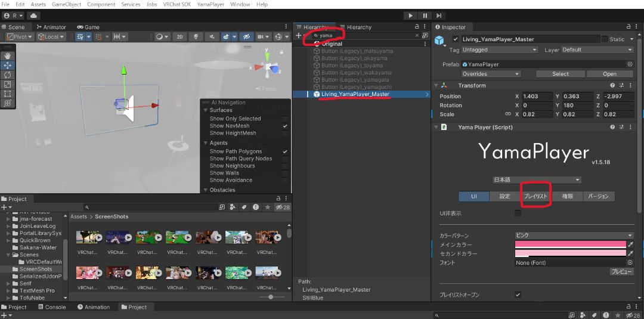Adjust the Project thumbnail size slider

[272, 297]
